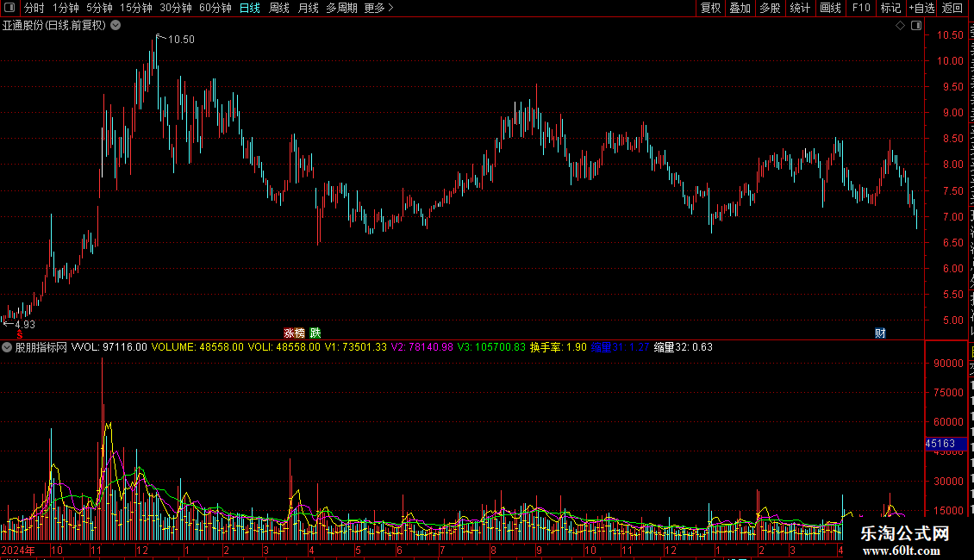Click the 10.50 high price flag label

coord(180,39)
